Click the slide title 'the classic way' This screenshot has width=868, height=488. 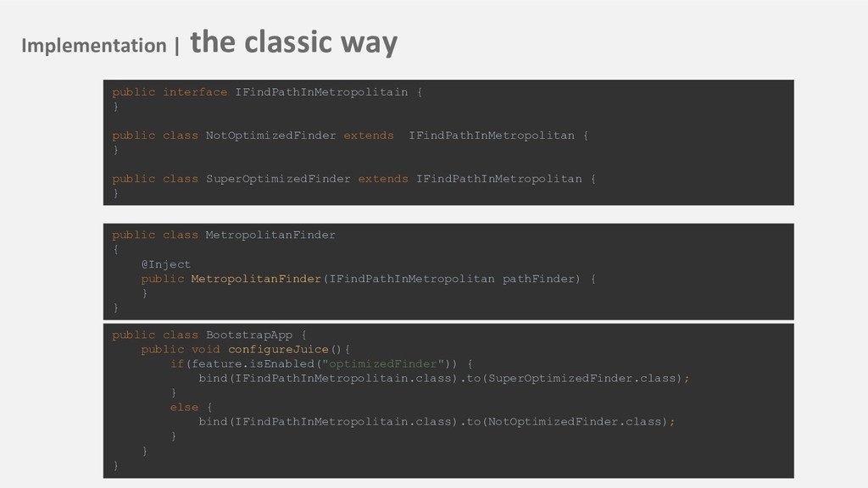pos(294,42)
